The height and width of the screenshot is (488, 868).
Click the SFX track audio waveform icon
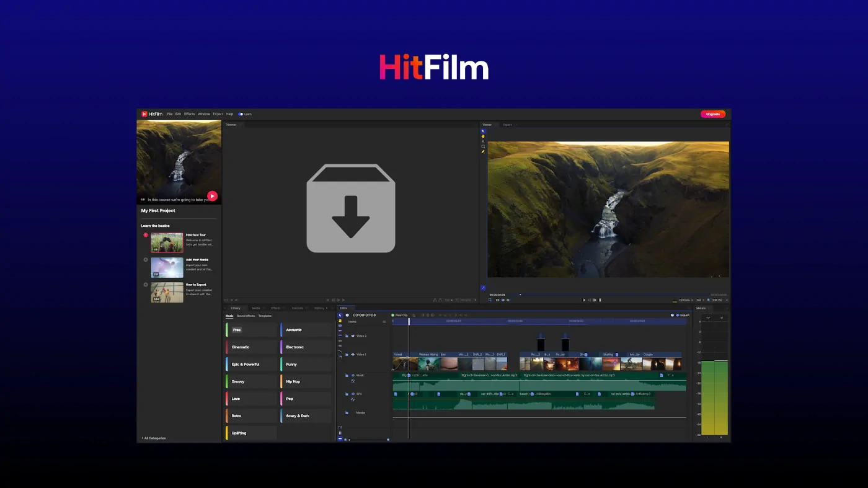[353, 399]
